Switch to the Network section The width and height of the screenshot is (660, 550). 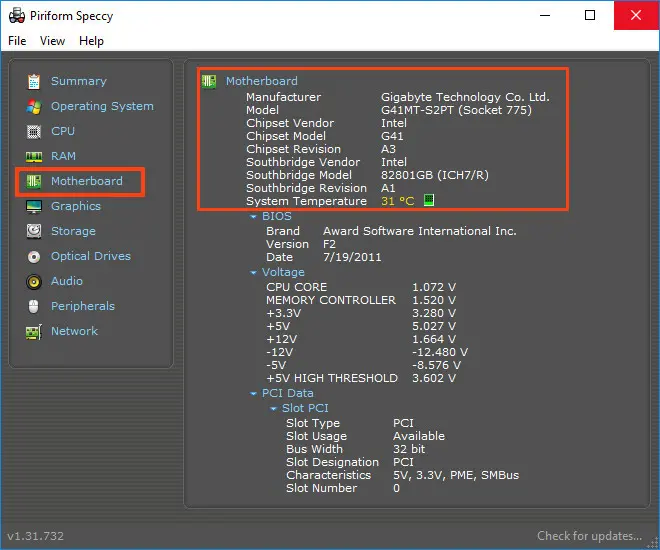click(x=75, y=331)
